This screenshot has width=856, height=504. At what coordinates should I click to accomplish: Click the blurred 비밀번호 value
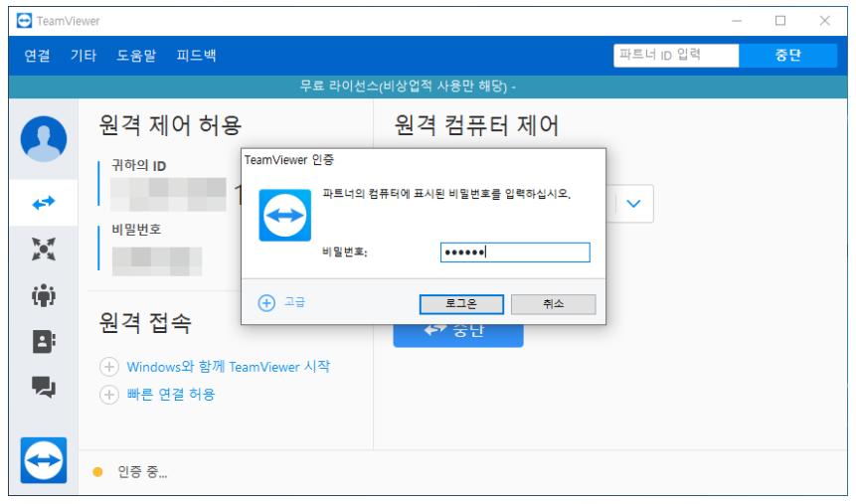pos(157,261)
